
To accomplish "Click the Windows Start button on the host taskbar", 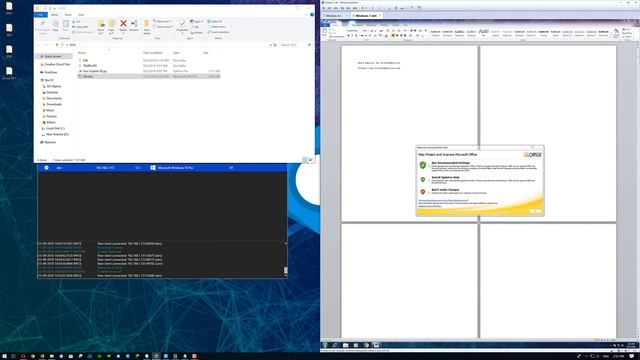I will point(4,356).
